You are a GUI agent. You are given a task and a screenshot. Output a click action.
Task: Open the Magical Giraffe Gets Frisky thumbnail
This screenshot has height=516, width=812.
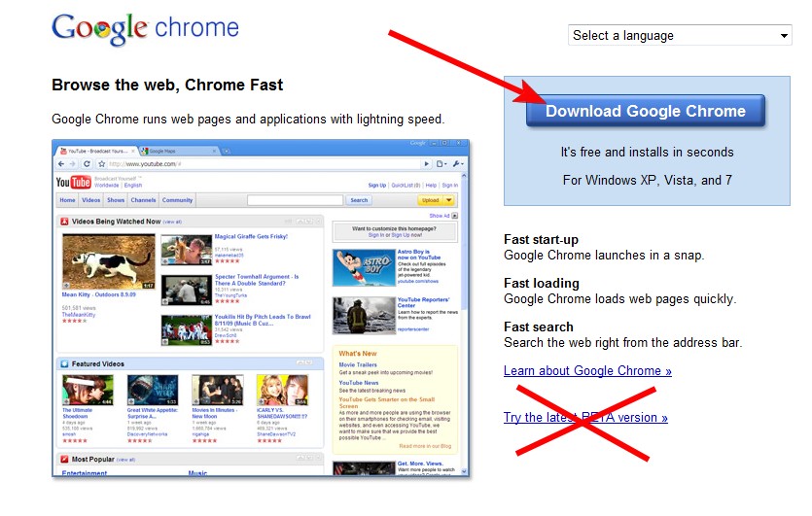[x=186, y=250]
